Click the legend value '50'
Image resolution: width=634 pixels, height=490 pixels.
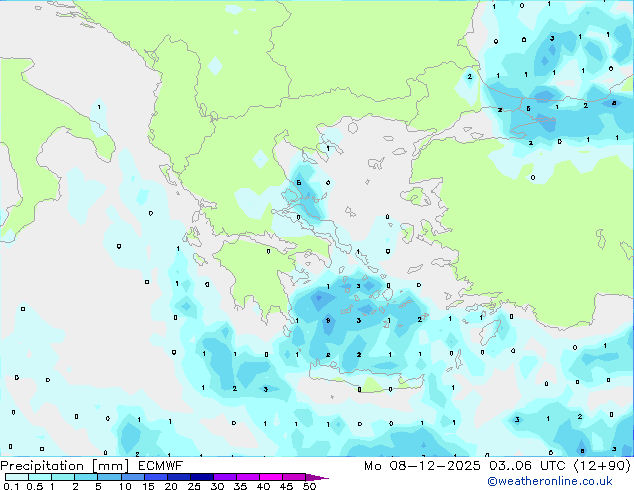(x=309, y=486)
